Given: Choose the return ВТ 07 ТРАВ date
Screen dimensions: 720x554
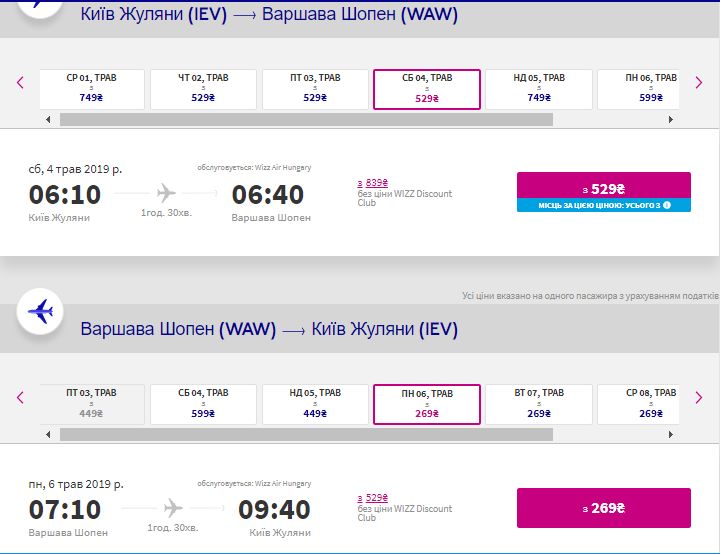Looking at the screenshot, I should 539,403.
